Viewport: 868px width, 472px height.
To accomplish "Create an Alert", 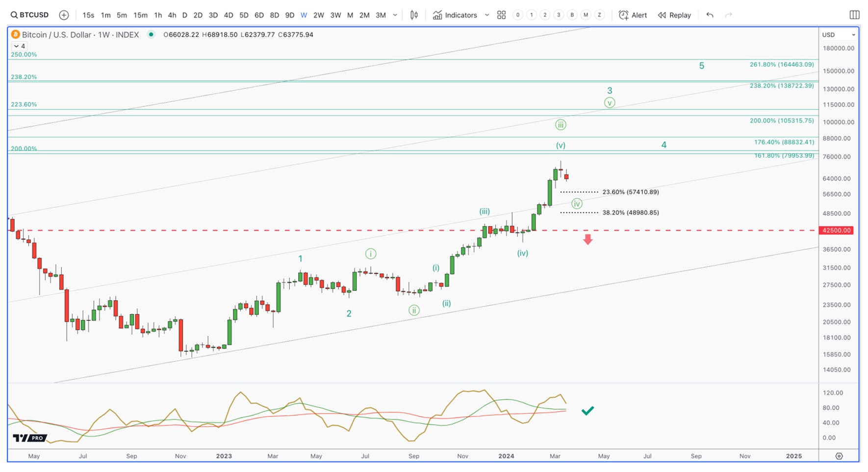I will 633,15.
